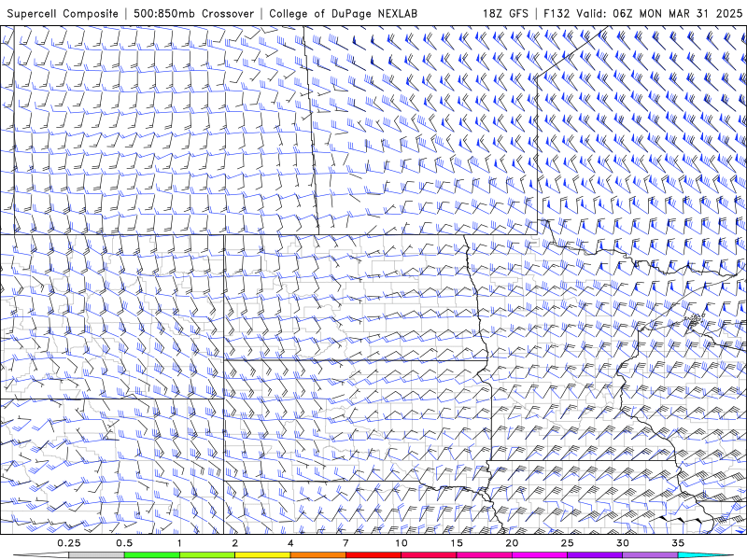Click the legend value 20
The height and width of the screenshot is (560, 747).
pyautogui.click(x=512, y=543)
